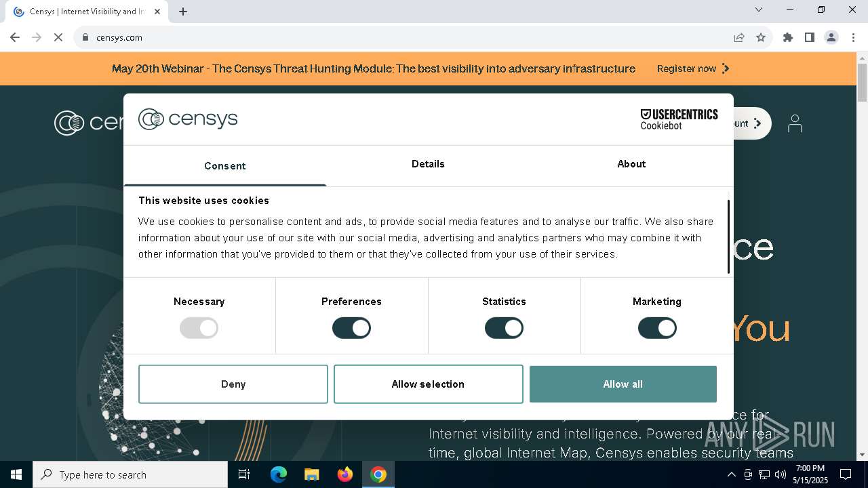Click the cookie dialog text scrollbar
Viewport: 868px width, 488px height.
click(728, 237)
